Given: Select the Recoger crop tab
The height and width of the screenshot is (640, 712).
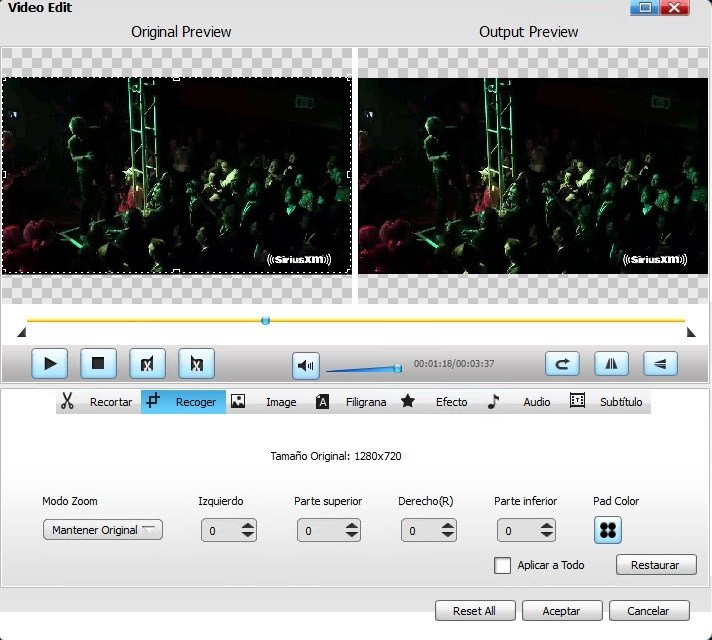Looking at the screenshot, I should coord(183,402).
